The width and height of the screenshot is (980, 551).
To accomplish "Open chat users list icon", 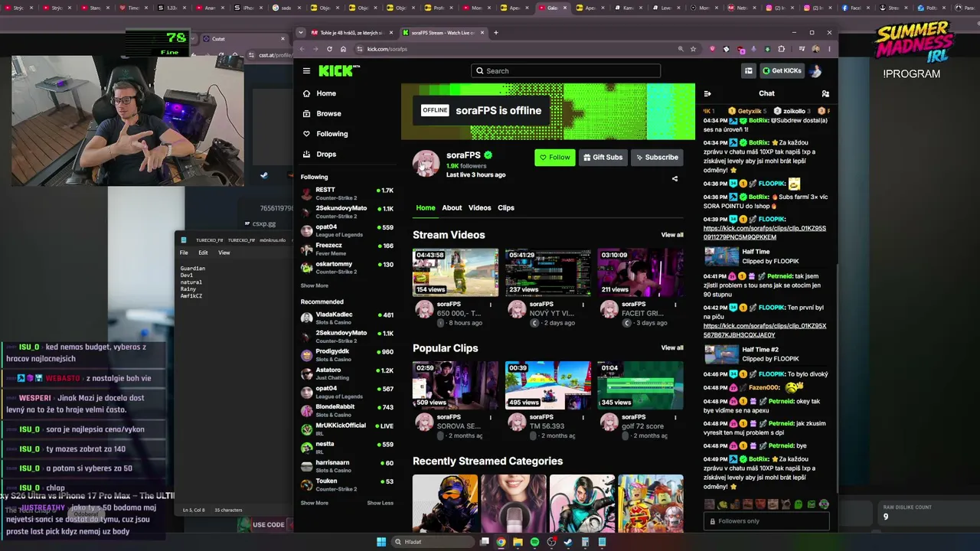I will (825, 93).
